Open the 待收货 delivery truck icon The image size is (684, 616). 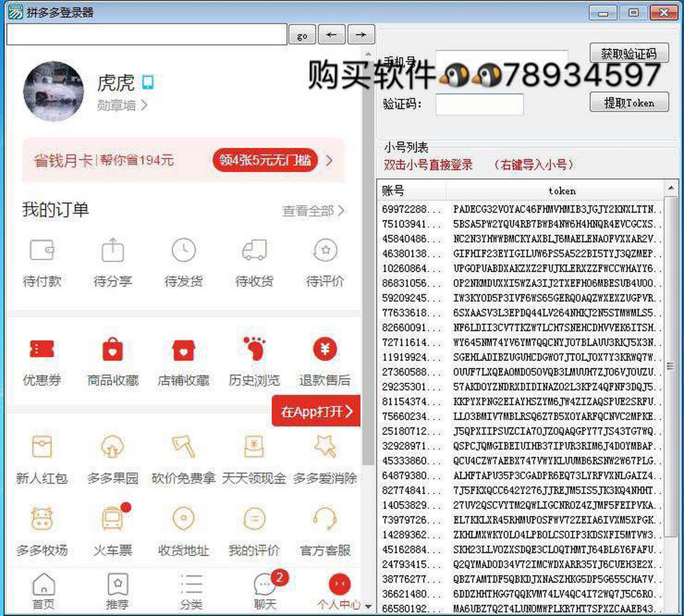click(254, 250)
